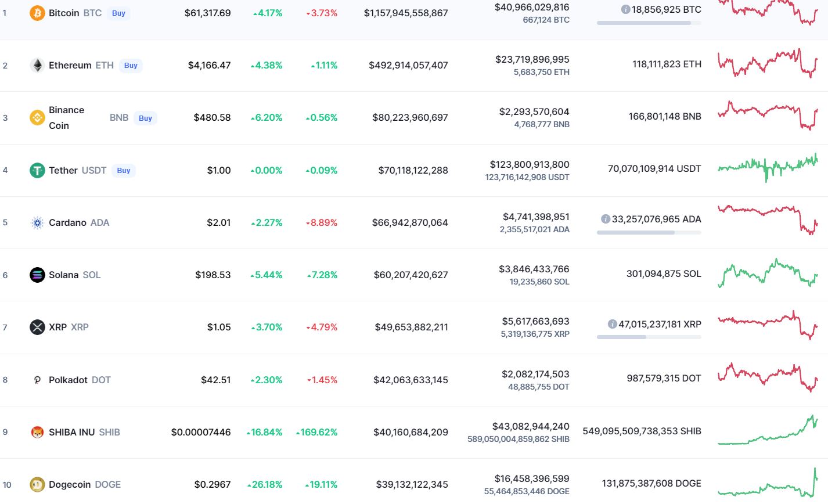Click the Tether logo icon

37,170
